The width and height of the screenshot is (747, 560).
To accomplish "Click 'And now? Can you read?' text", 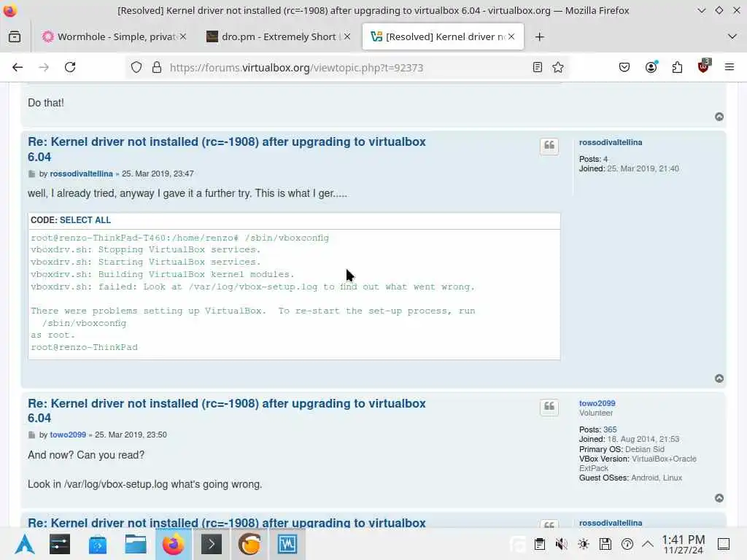I will pos(86,455).
